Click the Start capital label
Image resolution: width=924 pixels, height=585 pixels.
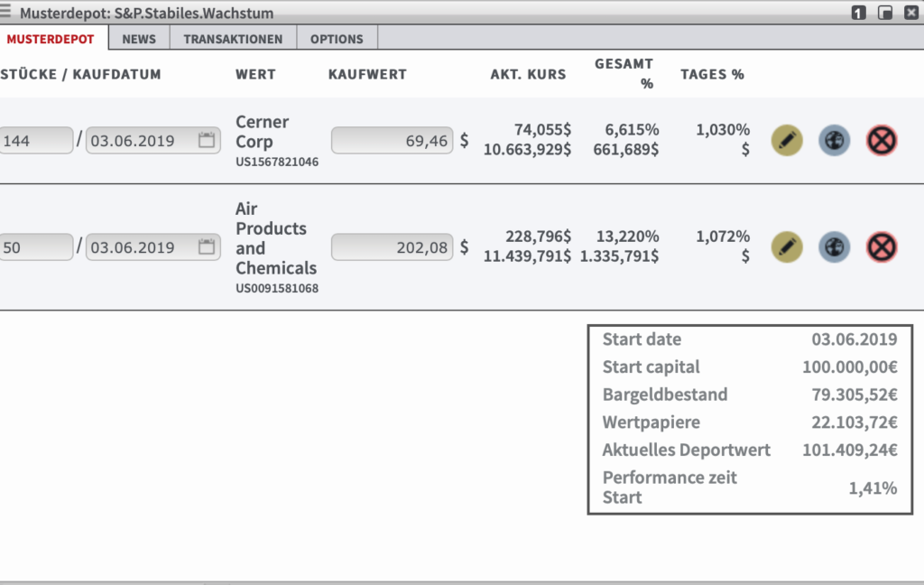[651, 367]
